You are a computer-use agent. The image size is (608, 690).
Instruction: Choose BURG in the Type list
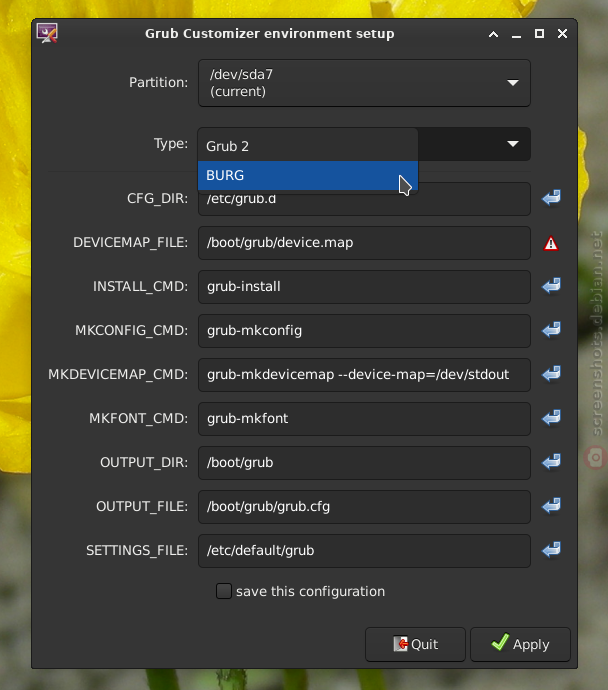(x=308, y=175)
